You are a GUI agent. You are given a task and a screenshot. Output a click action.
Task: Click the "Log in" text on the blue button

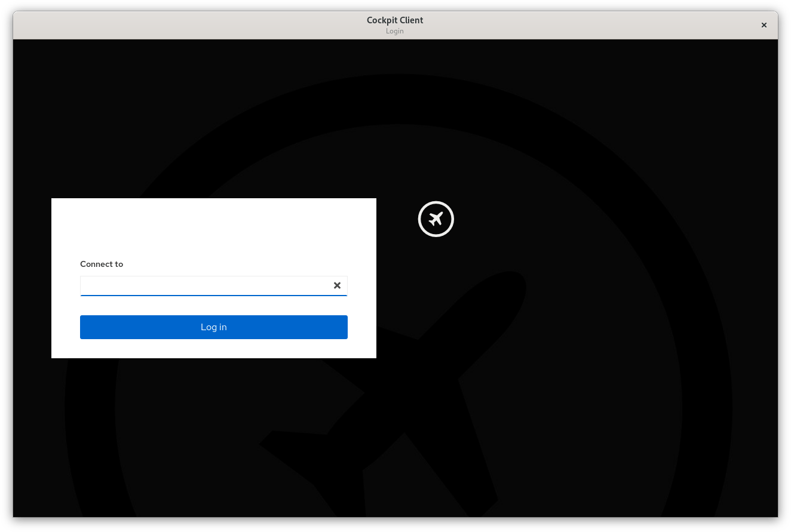point(213,327)
